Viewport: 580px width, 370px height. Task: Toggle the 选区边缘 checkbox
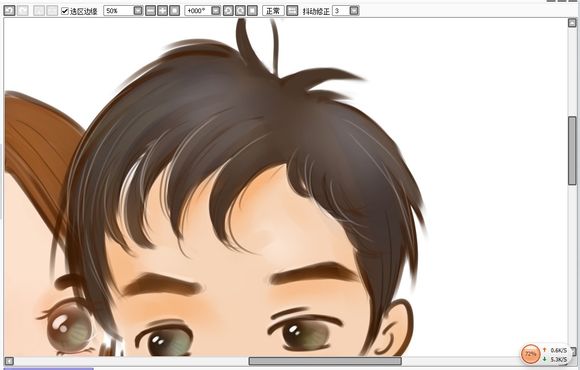pyautogui.click(x=65, y=11)
